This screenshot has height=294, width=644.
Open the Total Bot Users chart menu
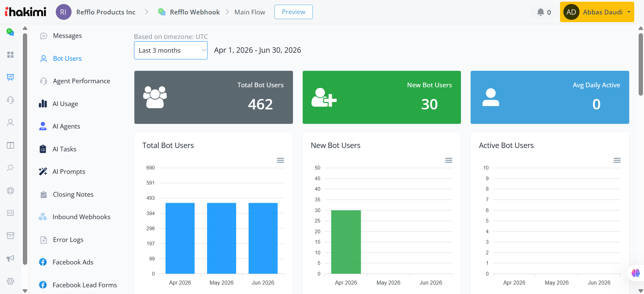point(281,160)
